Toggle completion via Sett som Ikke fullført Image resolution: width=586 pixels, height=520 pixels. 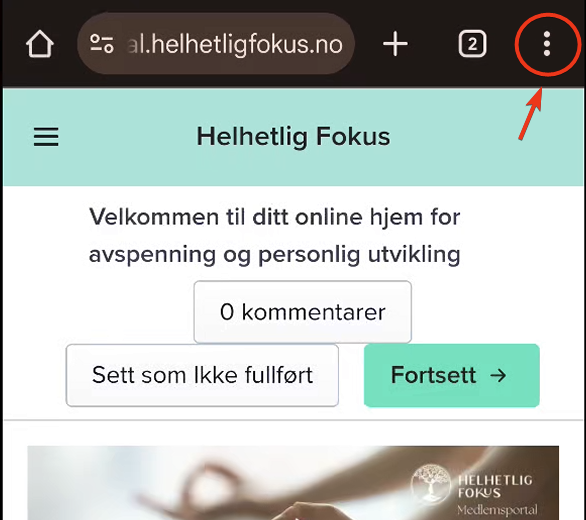coord(202,375)
